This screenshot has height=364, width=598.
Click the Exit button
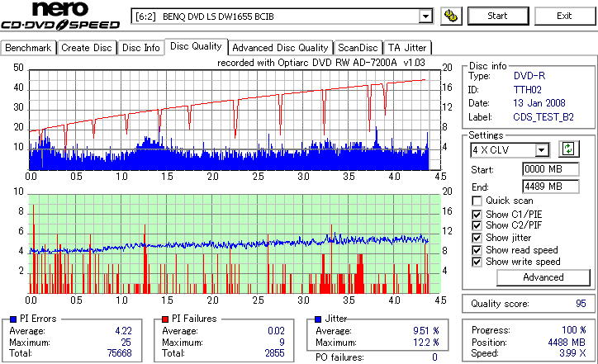tap(564, 16)
